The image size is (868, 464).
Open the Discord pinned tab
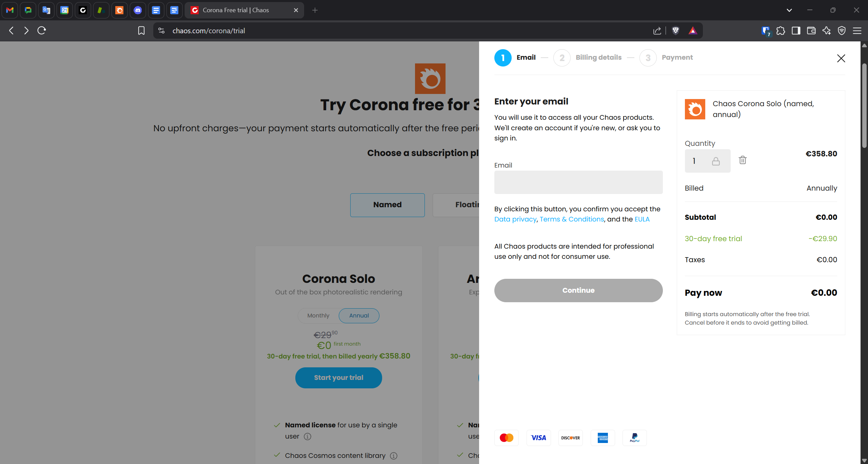click(x=138, y=10)
